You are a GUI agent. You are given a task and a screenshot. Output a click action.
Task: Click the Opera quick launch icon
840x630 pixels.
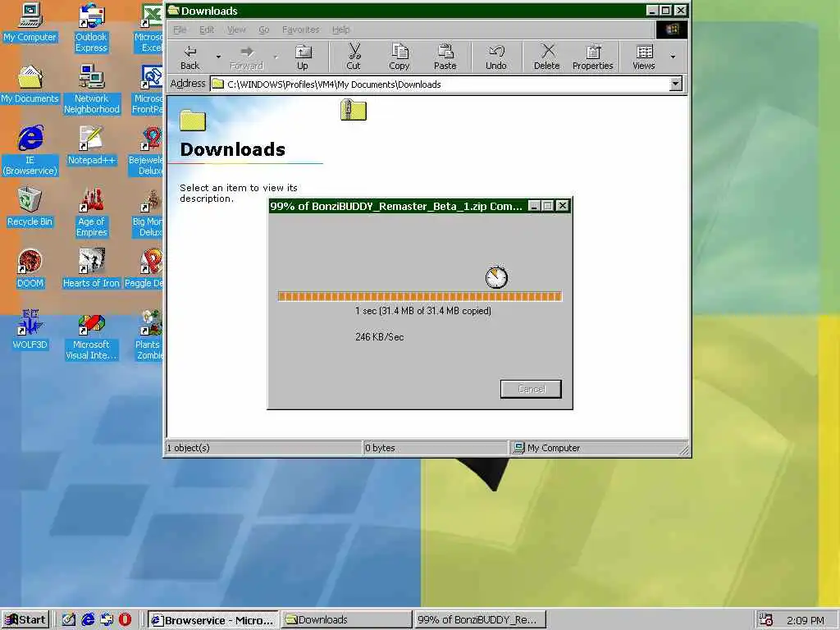click(125, 620)
